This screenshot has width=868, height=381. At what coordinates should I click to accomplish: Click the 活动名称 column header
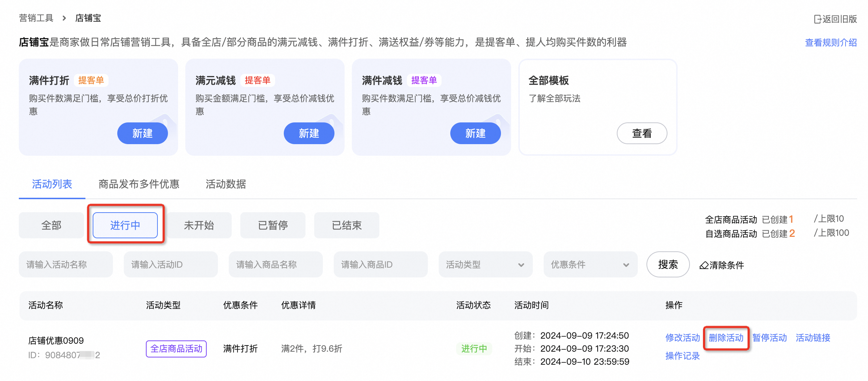click(46, 305)
